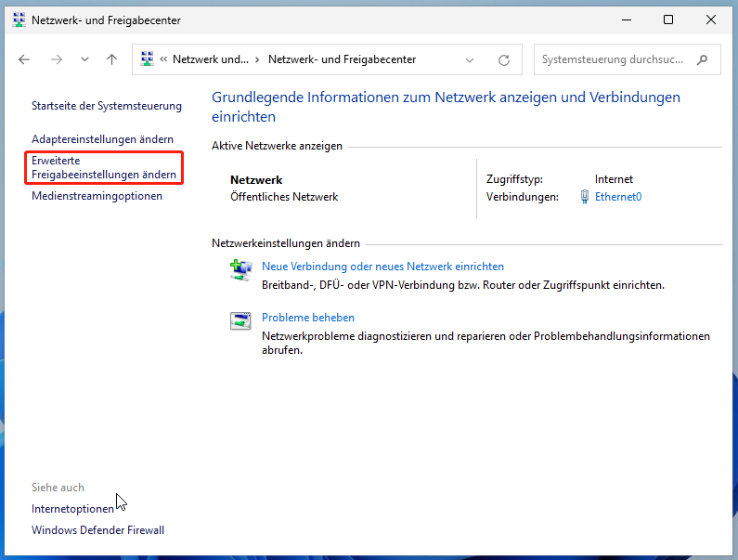Minimize the Netzwerk- und Freigabecenter window
738x560 pixels.
tap(627, 20)
